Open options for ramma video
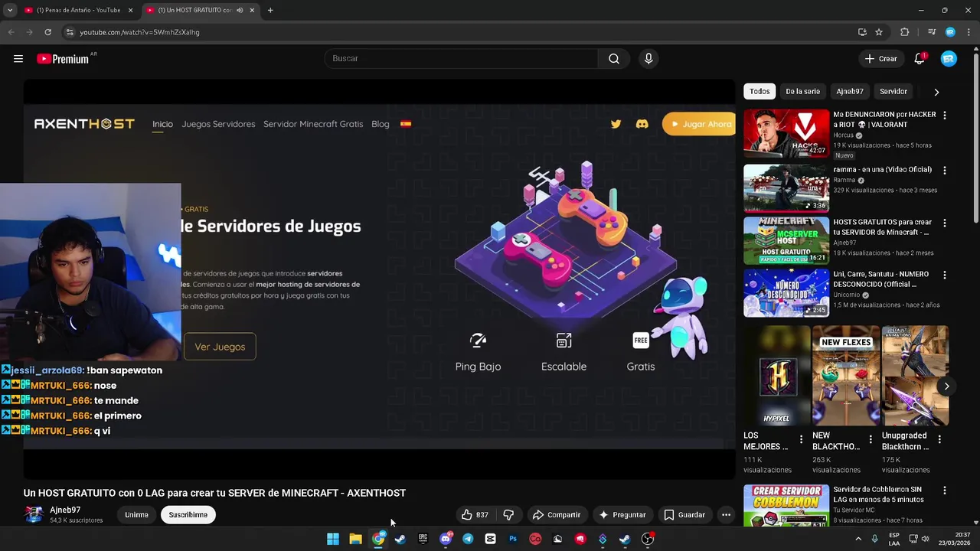 pos(944,171)
